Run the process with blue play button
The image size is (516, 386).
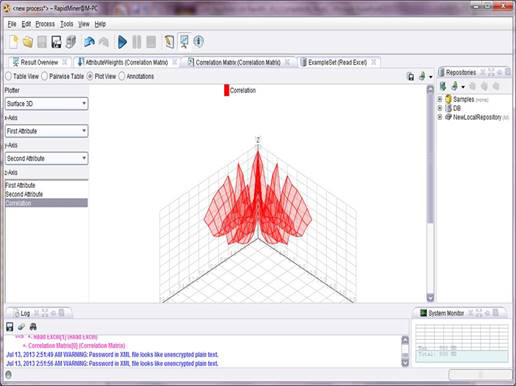[x=122, y=42]
